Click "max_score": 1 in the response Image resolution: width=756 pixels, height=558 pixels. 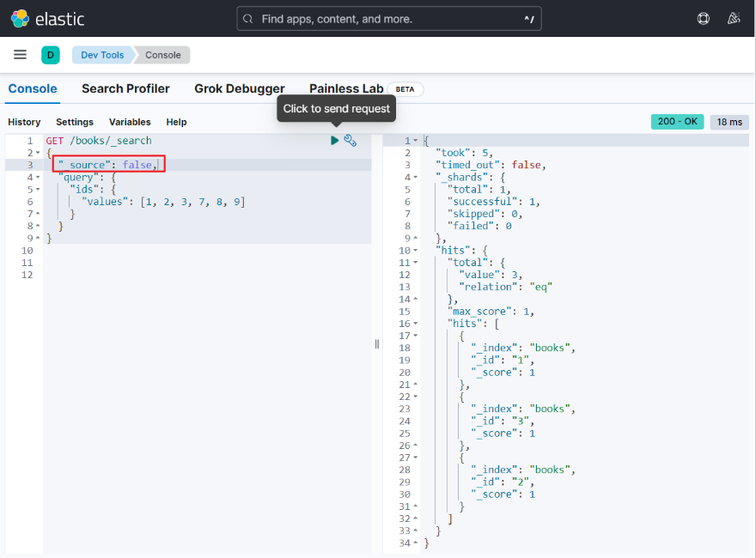[491, 312]
